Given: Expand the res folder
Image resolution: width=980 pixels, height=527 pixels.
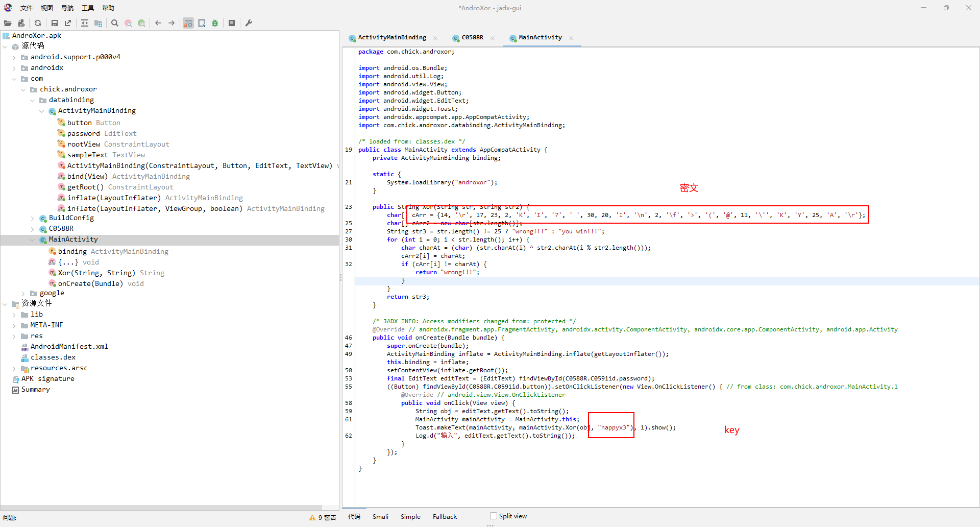Looking at the screenshot, I should 14,337.
